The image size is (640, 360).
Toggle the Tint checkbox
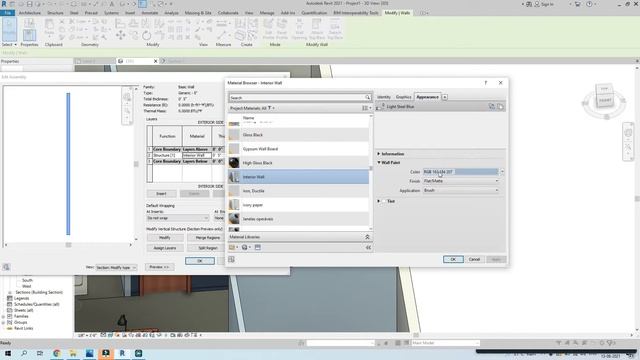point(384,201)
